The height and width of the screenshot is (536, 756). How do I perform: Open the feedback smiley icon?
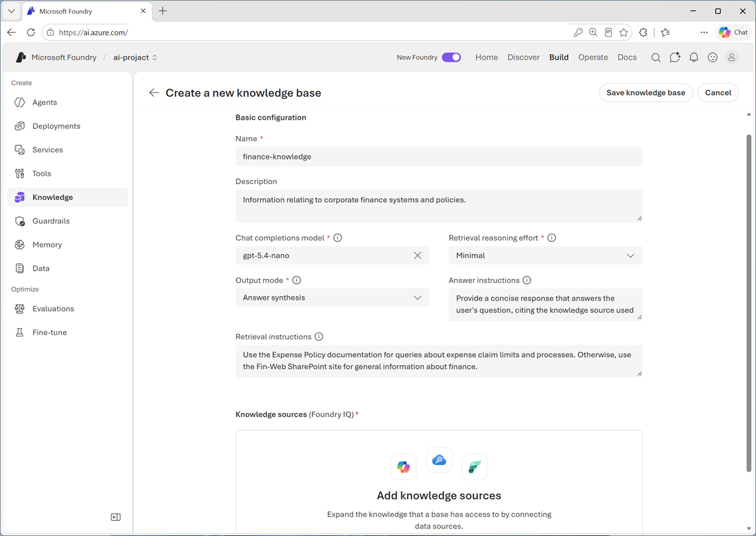coord(713,57)
